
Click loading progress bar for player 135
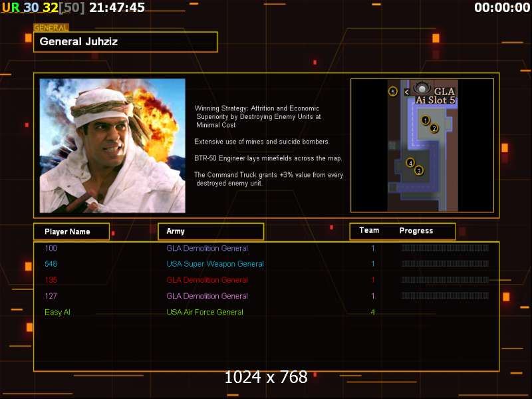pyautogui.click(x=445, y=279)
